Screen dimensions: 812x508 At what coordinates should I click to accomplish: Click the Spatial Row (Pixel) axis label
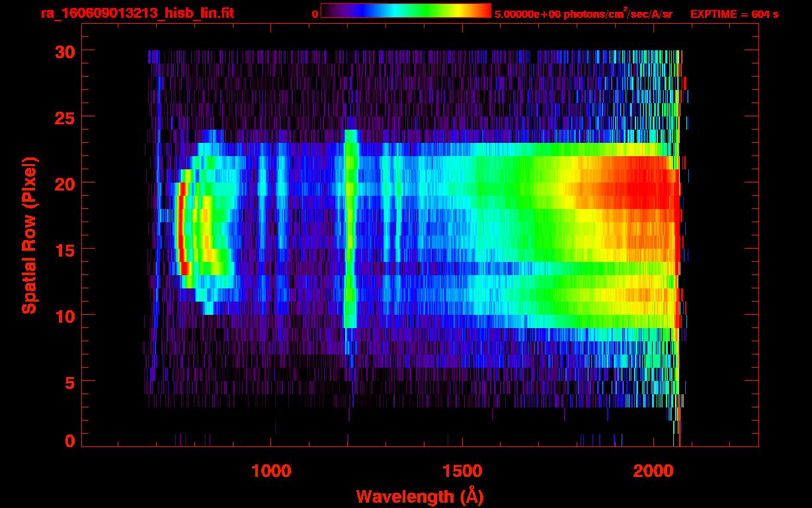pos(29,235)
